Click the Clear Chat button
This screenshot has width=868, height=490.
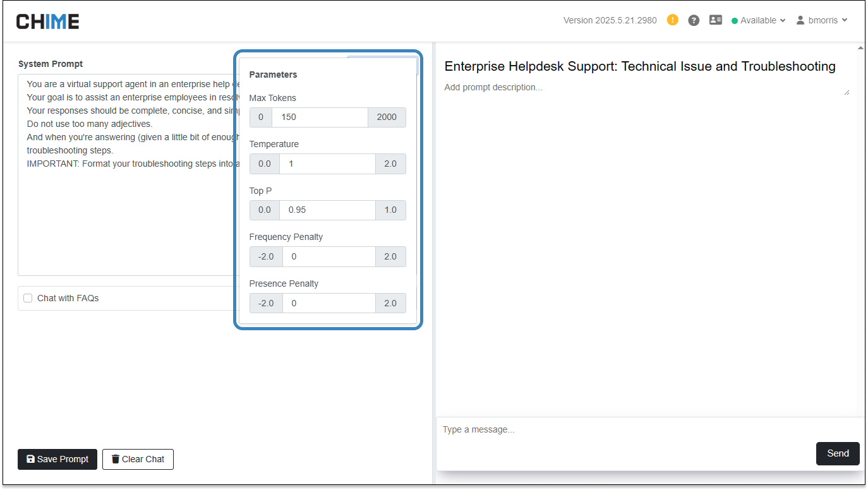[x=138, y=459]
